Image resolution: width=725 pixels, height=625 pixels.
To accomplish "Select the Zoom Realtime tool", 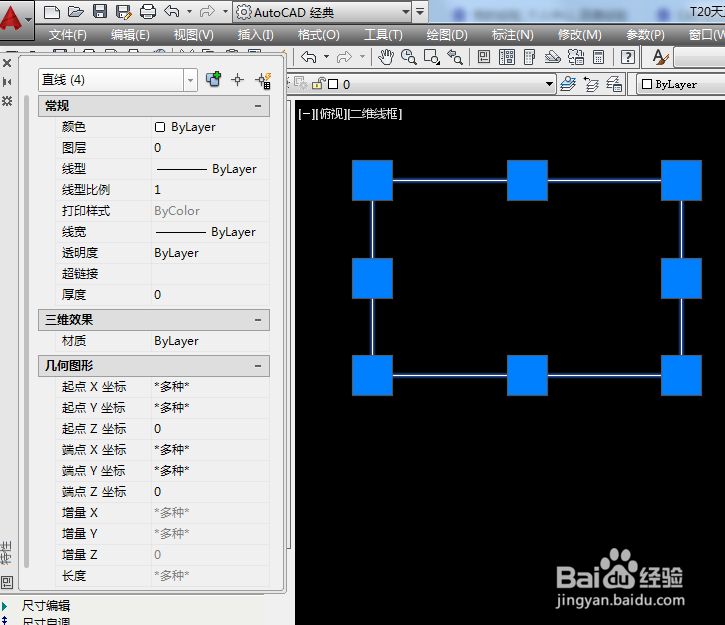I will pyautogui.click(x=408, y=57).
